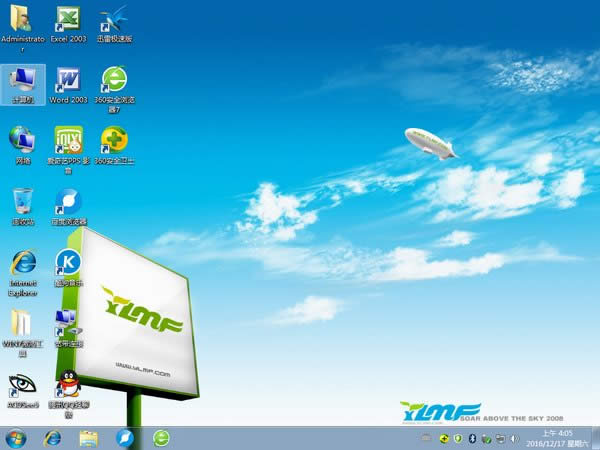Screen dimensions: 600x450
Task: Open the green shield tray icon
Action: click(x=458, y=439)
